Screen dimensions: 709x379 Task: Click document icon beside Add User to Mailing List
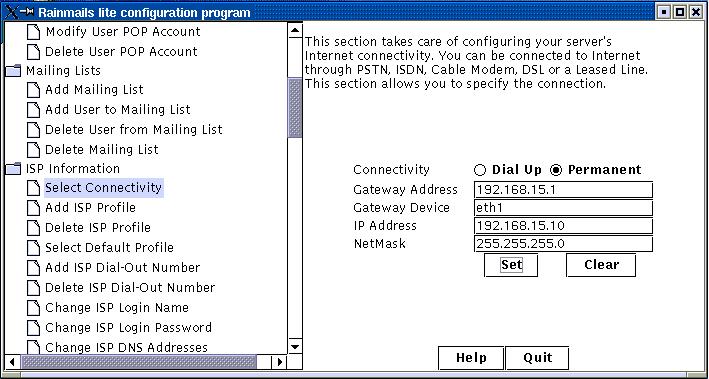(x=33, y=110)
